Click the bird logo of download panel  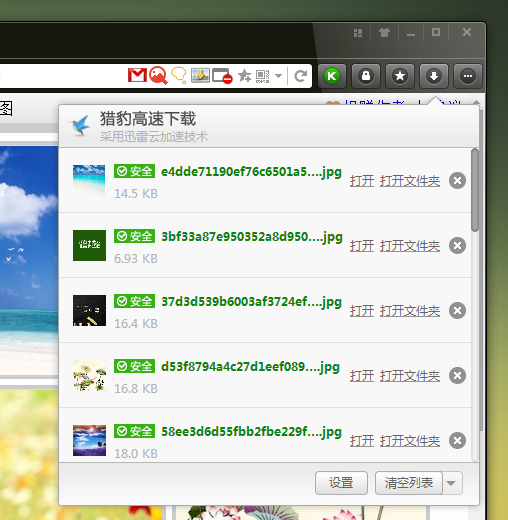click(x=80, y=125)
